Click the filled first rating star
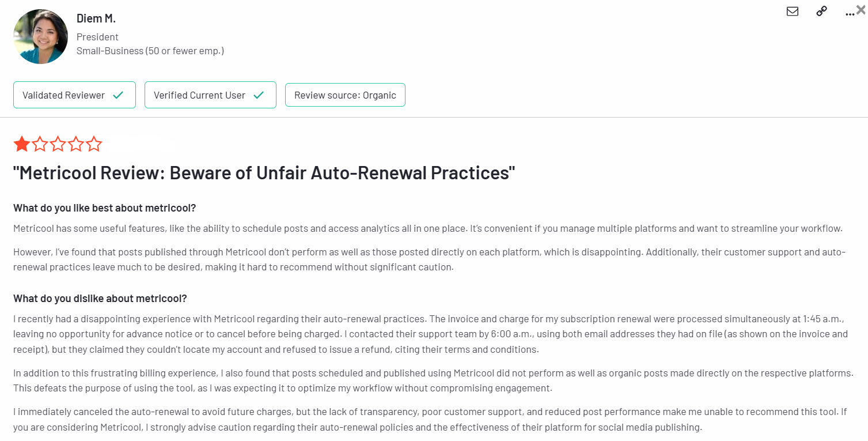868x441 pixels. click(22, 144)
